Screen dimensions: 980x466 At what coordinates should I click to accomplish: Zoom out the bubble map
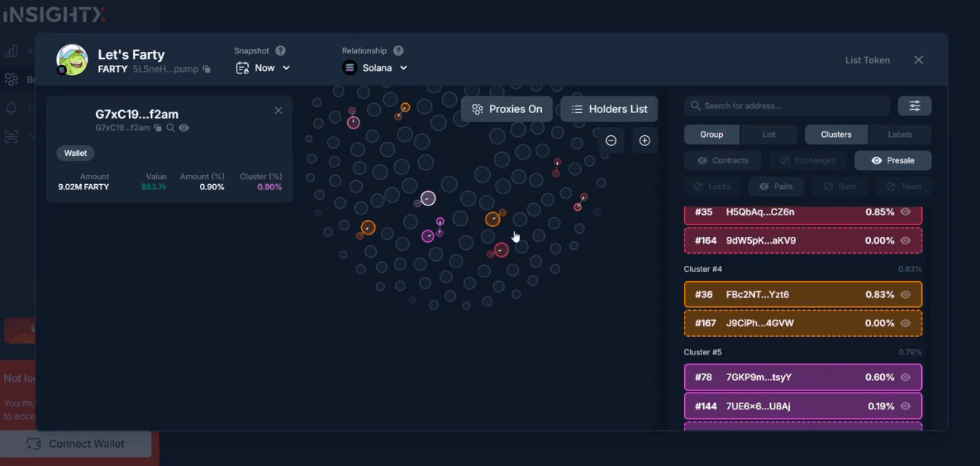click(x=611, y=141)
